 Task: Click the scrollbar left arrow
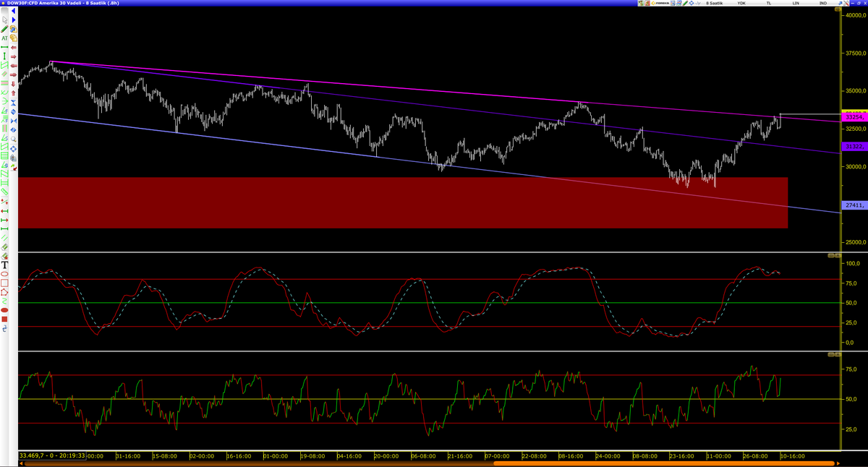click(21, 463)
